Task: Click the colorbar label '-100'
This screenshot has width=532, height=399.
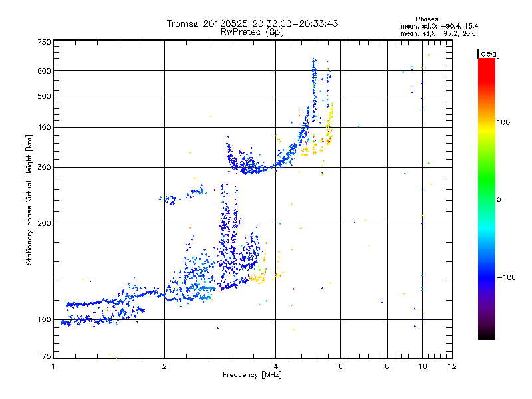Action: [x=506, y=277]
